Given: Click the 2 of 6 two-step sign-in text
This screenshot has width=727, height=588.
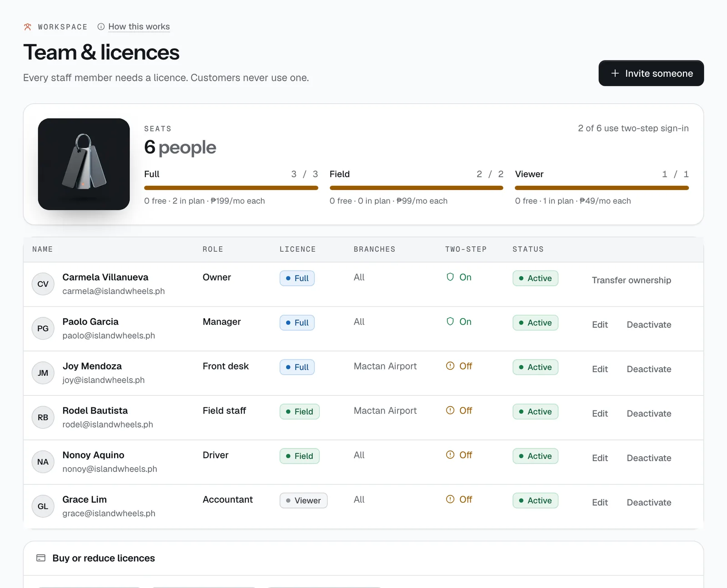Looking at the screenshot, I should pos(633,128).
